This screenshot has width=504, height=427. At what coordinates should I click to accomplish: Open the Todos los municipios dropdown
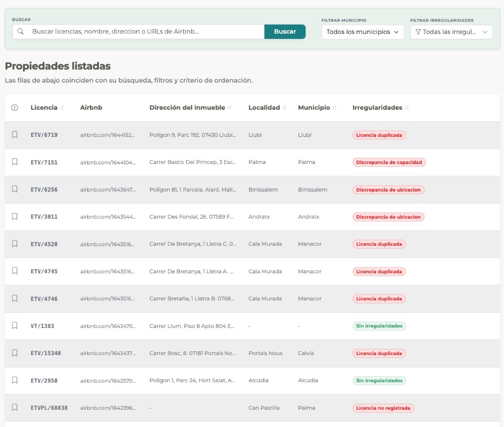363,32
